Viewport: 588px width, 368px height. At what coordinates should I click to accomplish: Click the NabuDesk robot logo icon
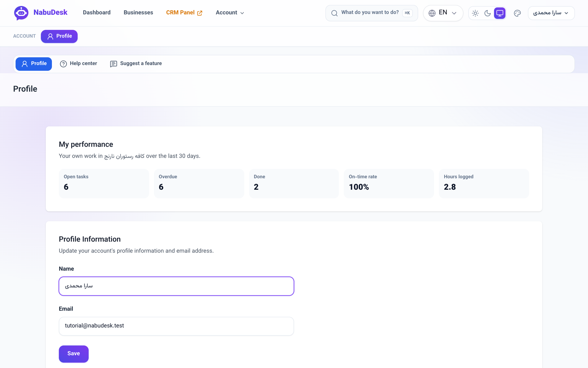click(x=21, y=13)
